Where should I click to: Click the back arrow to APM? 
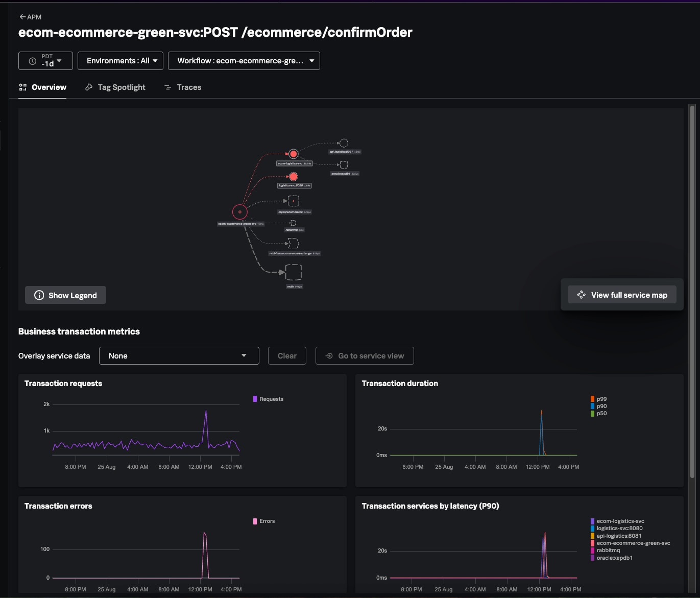click(x=22, y=17)
